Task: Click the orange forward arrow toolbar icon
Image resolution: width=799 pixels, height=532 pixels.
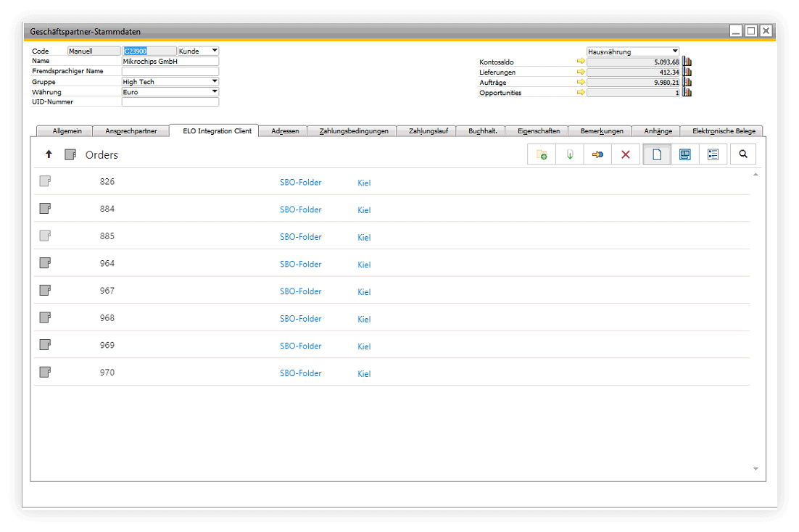Action: [597, 154]
